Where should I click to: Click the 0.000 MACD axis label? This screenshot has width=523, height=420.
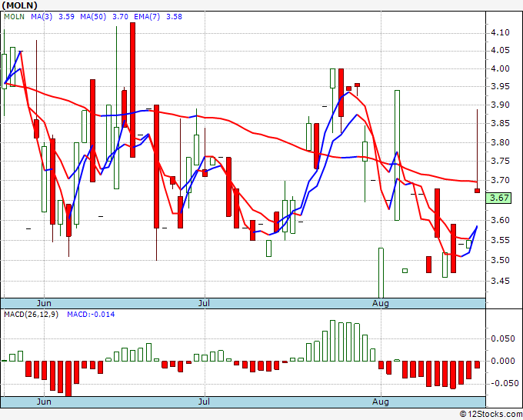point(503,361)
